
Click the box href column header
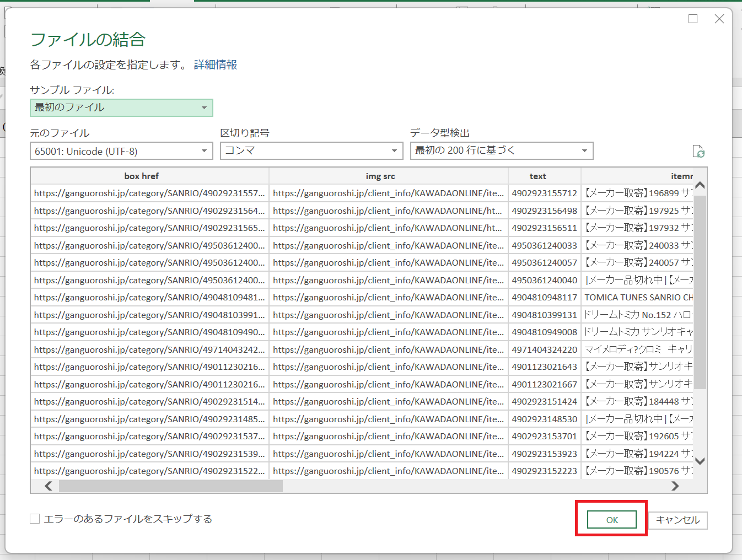pyautogui.click(x=141, y=176)
